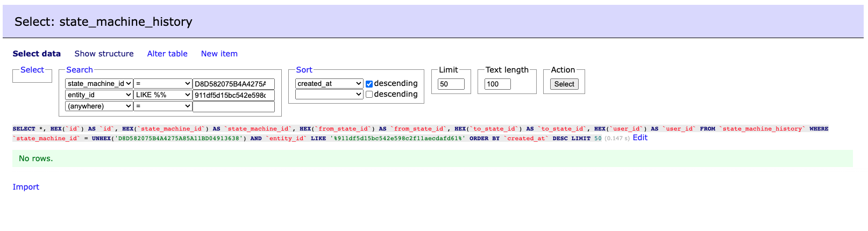Screen dimensions: 868x231
Task: Open the entity_id column dropdown
Action: [99, 95]
